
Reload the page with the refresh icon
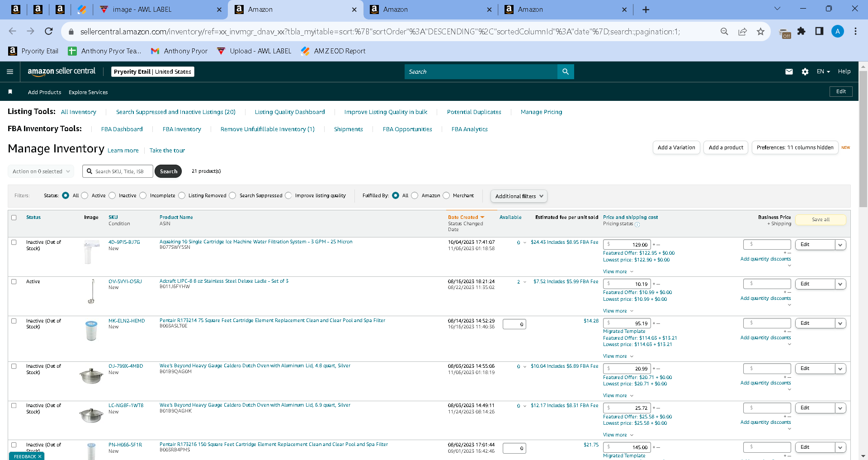coord(48,31)
